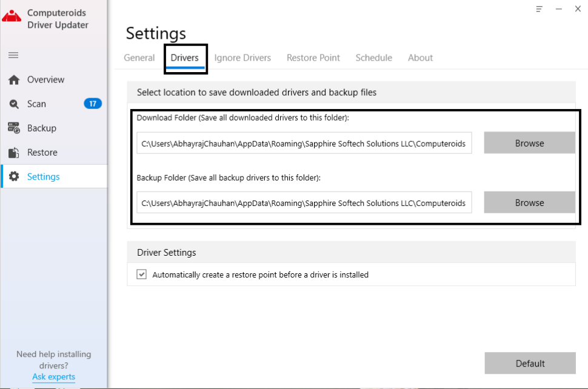The height and width of the screenshot is (389, 588).
Task: Open the Schedule tab
Action: coord(373,58)
